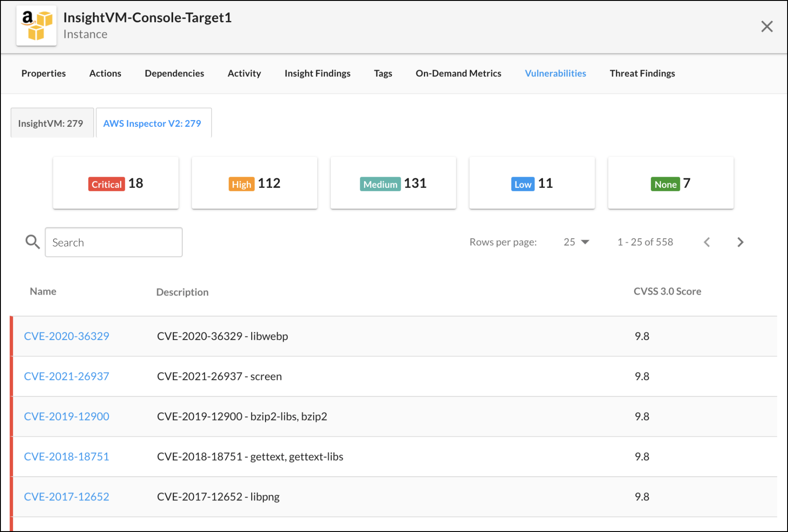Switch to the Actions tab
This screenshot has width=788, height=532.
coord(105,73)
